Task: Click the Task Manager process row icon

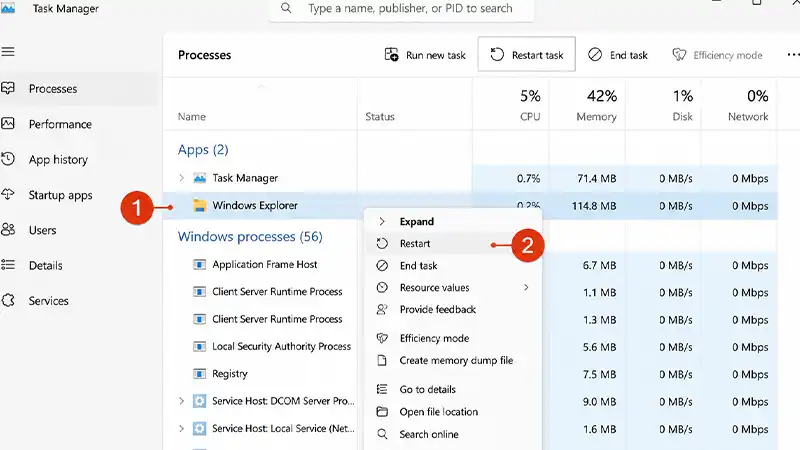Action: click(x=199, y=178)
